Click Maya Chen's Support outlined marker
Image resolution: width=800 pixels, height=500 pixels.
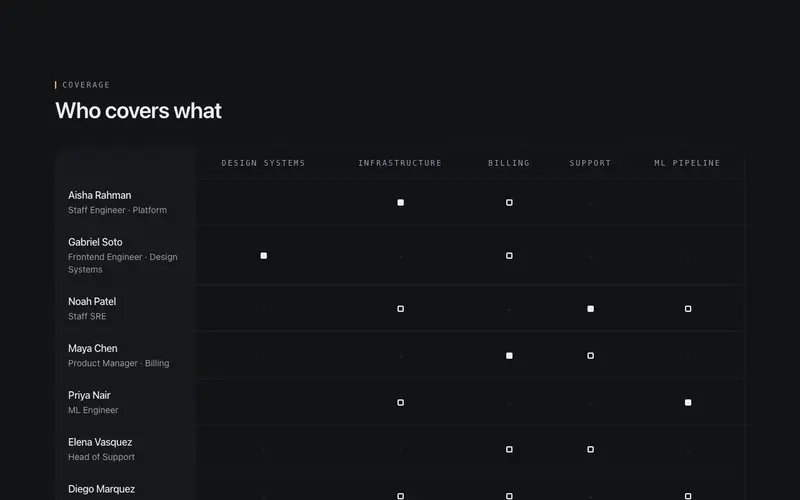point(590,356)
